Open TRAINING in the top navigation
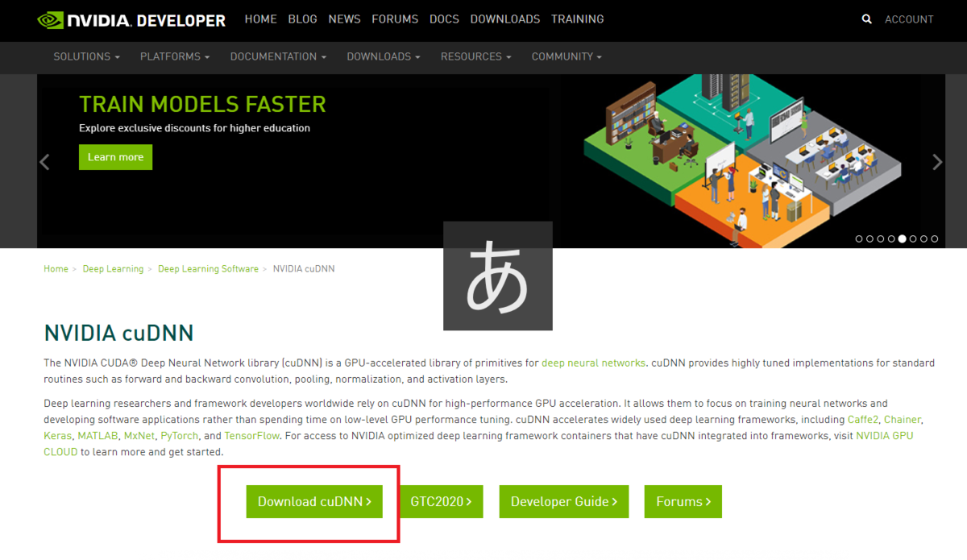Viewport: 967px width, 560px height. [x=578, y=19]
